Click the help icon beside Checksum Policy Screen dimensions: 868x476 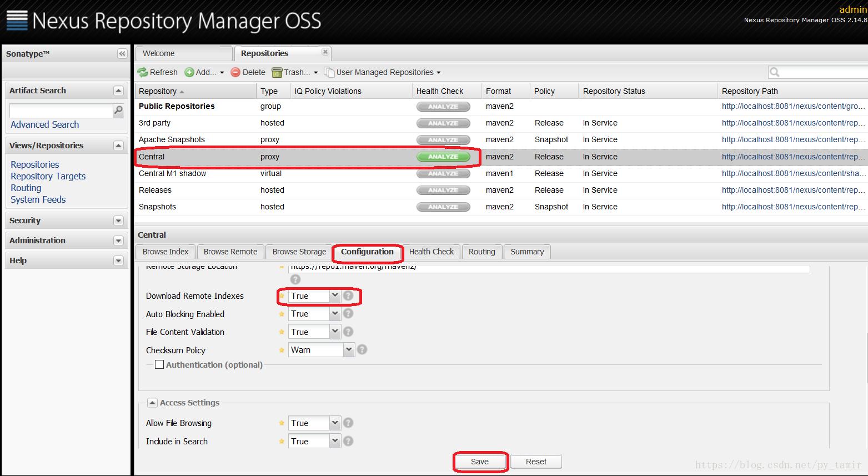362,349
